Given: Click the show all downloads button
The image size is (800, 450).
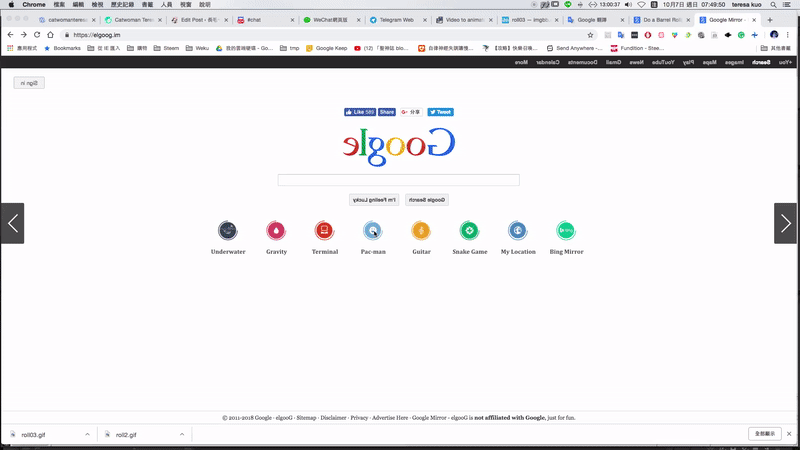Looking at the screenshot, I should coord(765,434).
